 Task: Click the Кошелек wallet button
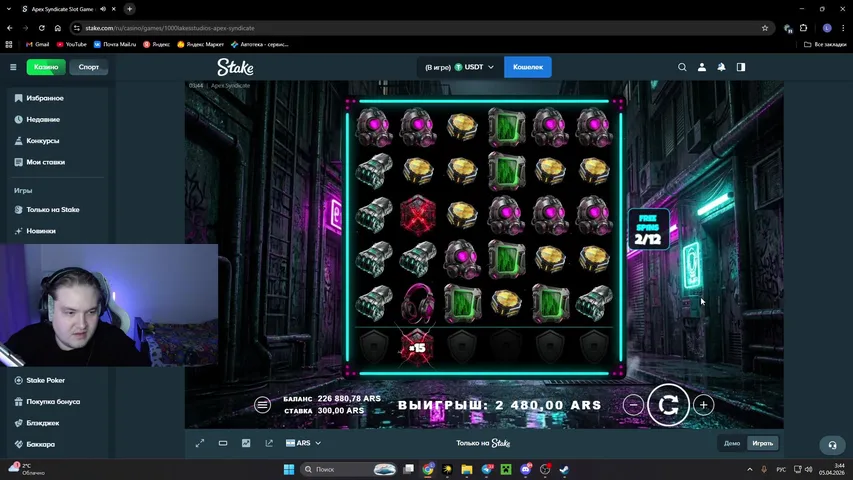click(x=528, y=67)
